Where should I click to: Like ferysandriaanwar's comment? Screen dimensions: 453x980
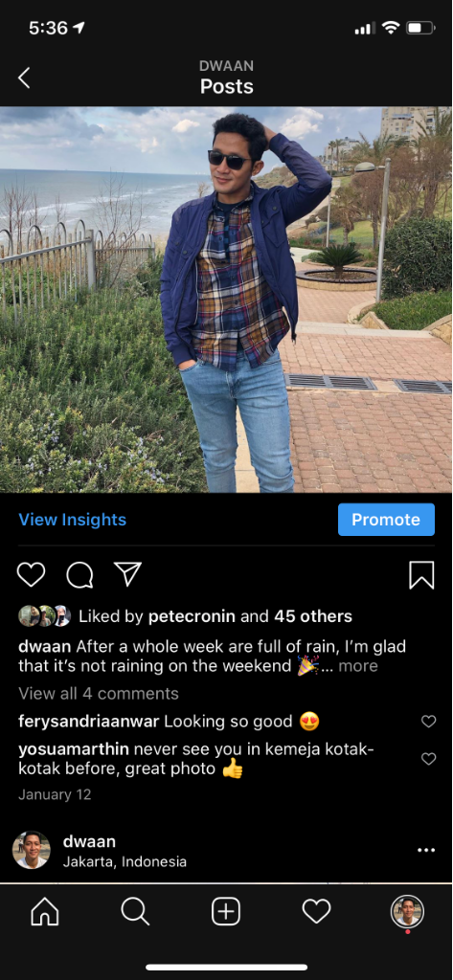[x=428, y=722]
